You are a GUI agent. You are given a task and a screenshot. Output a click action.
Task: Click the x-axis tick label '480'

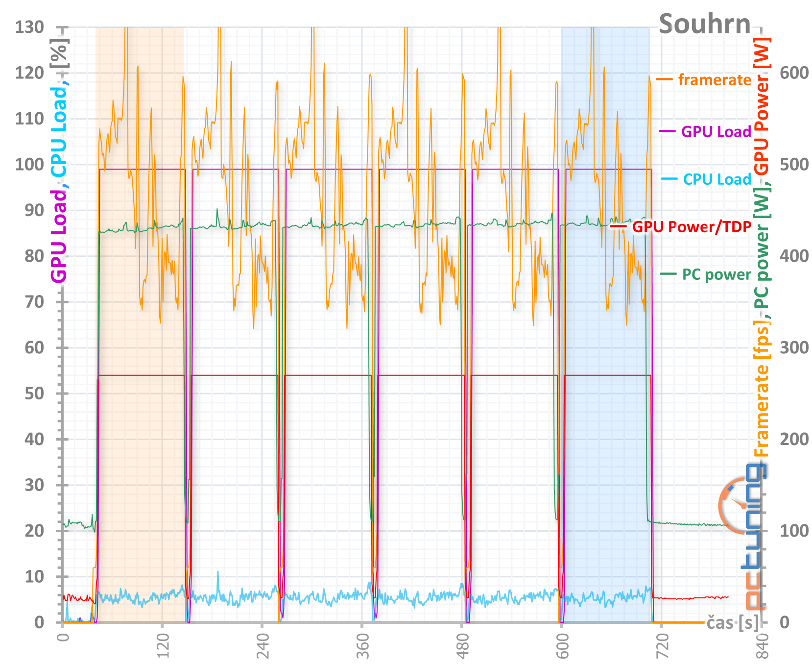click(462, 647)
